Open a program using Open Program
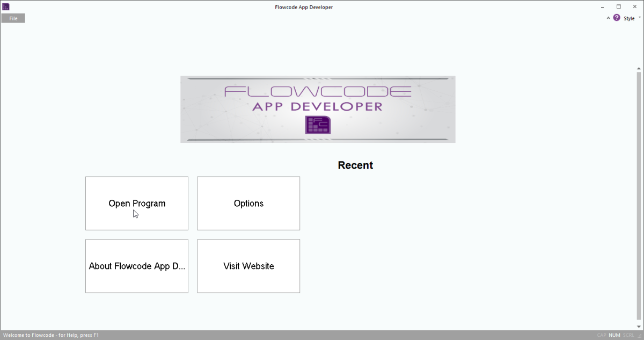644x340 pixels. [x=137, y=203]
